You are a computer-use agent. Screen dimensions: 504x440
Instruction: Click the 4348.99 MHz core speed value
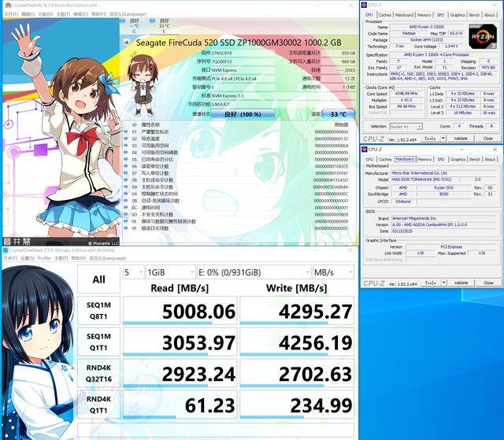[x=406, y=94]
